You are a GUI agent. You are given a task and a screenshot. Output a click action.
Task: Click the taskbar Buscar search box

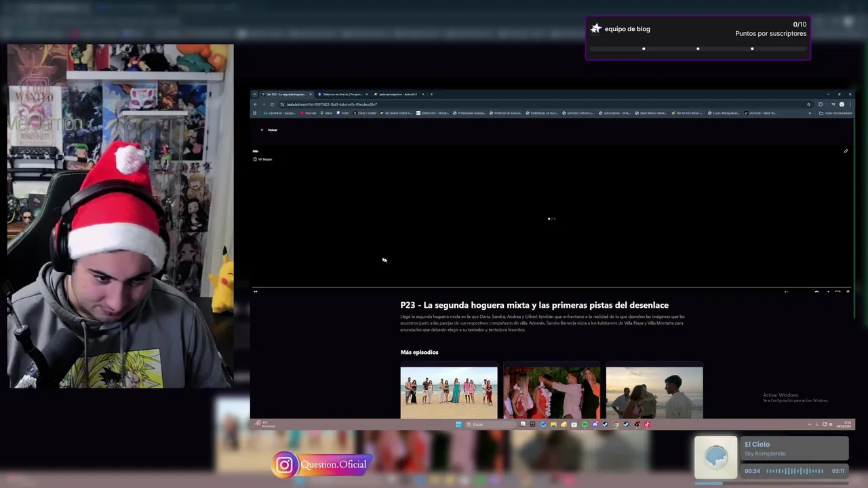(490, 424)
